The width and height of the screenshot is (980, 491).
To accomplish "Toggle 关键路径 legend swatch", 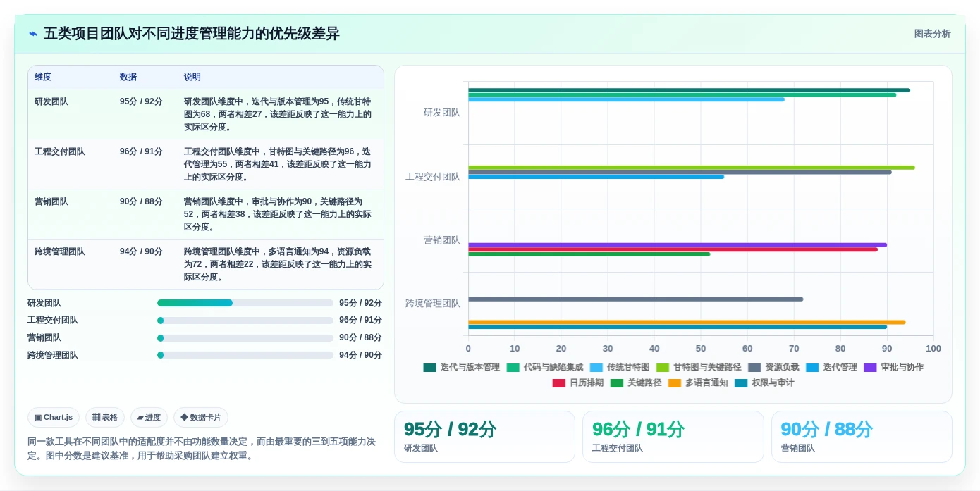I will [x=617, y=383].
